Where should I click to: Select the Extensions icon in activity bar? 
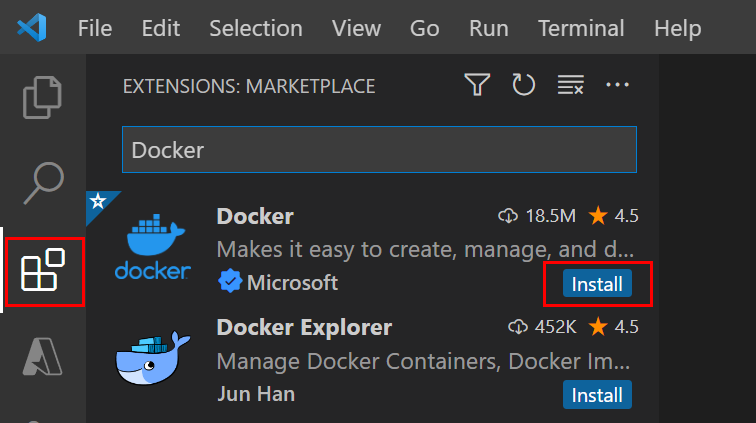(x=43, y=272)
